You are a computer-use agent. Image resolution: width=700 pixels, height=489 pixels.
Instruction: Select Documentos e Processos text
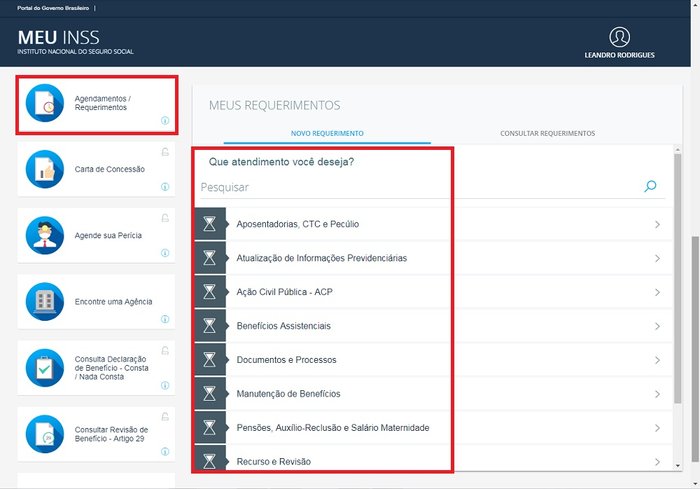coord(287,359)
